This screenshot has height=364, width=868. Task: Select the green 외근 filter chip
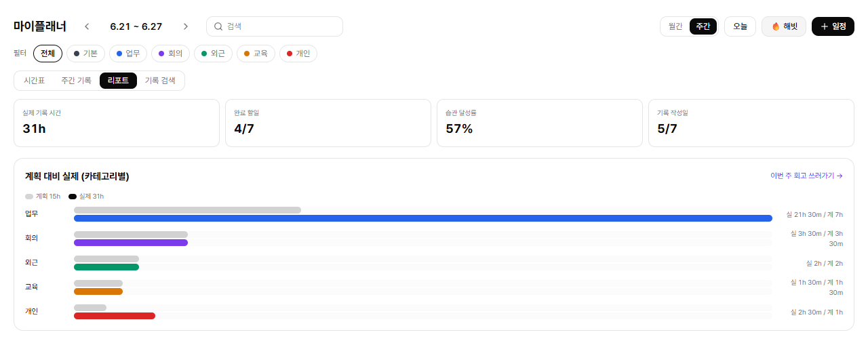(x=213, y=54)
